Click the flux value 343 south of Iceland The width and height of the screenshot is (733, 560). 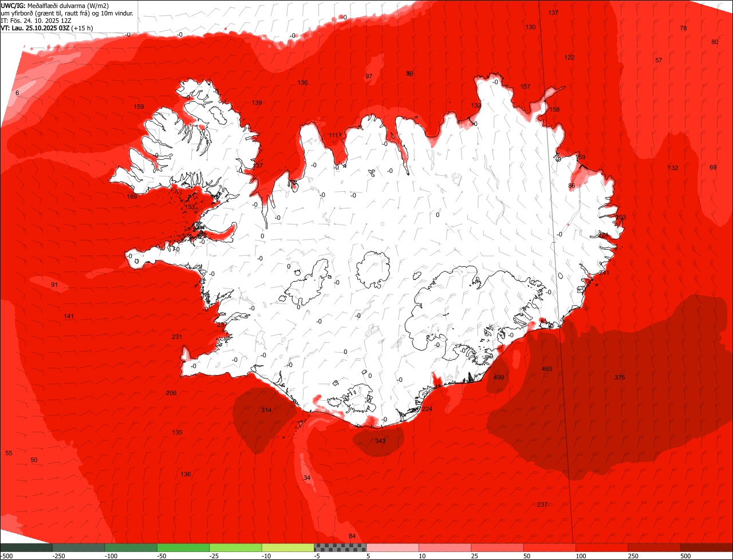pos(380,441)
